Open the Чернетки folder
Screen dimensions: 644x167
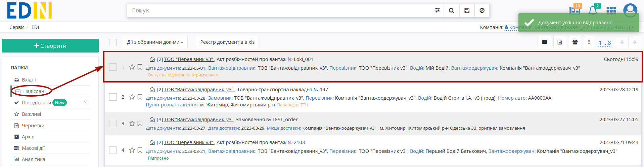(x=33, y=126)
